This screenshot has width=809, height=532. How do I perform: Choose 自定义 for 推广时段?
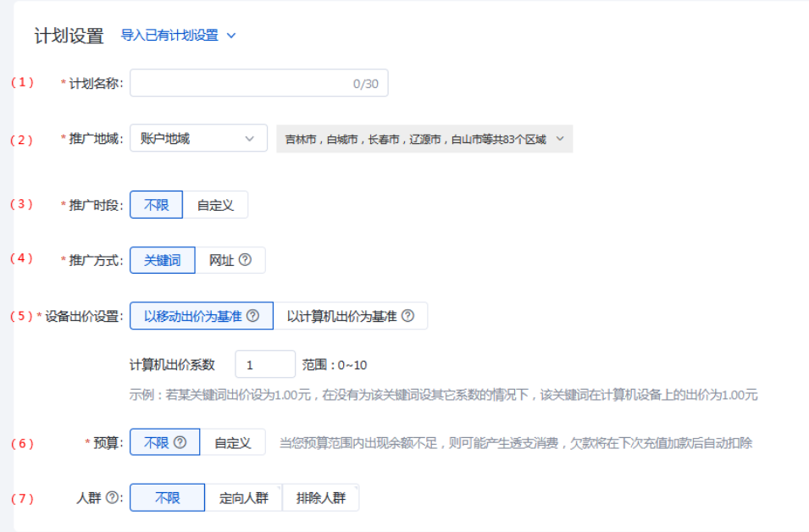coord(215,205)
